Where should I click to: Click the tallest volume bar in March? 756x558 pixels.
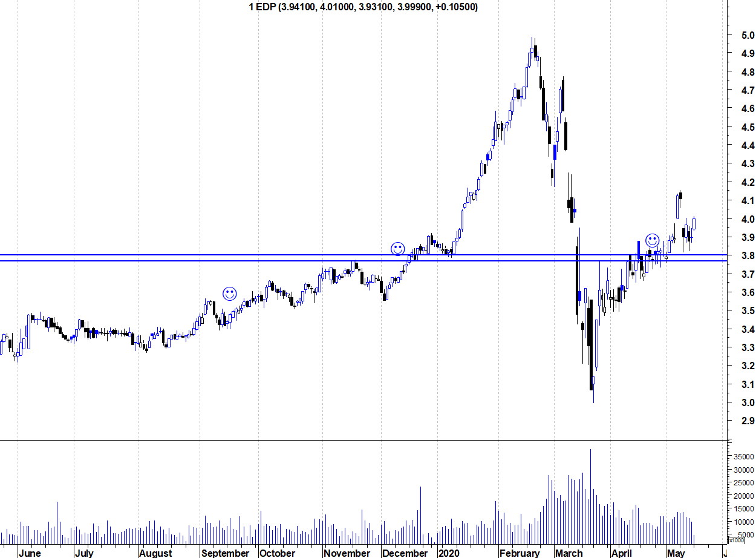590,496
